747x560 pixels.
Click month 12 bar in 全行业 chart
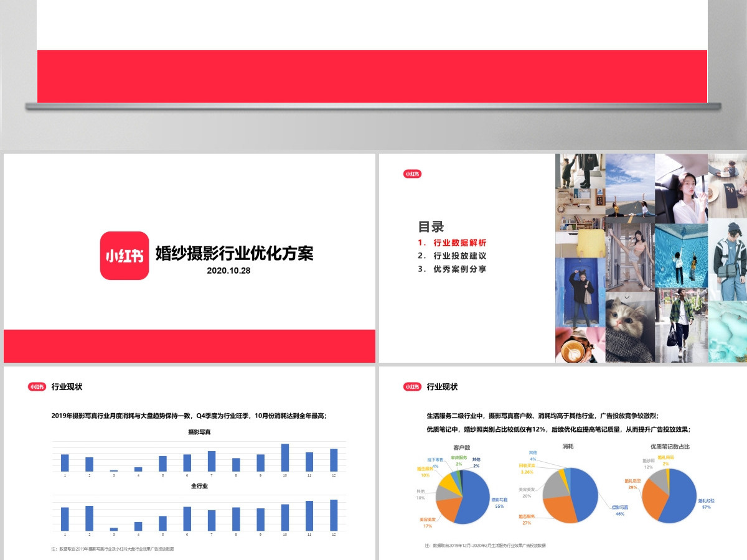click(x=334, y=515)
